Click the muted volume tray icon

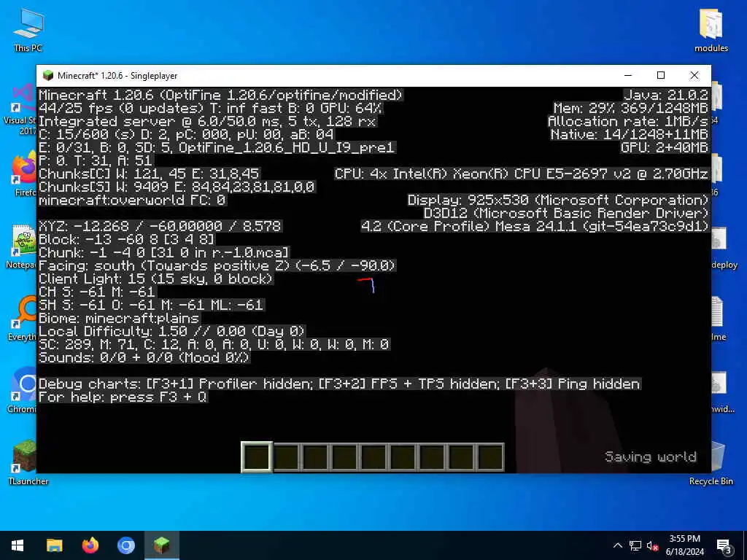coord(652,545)
